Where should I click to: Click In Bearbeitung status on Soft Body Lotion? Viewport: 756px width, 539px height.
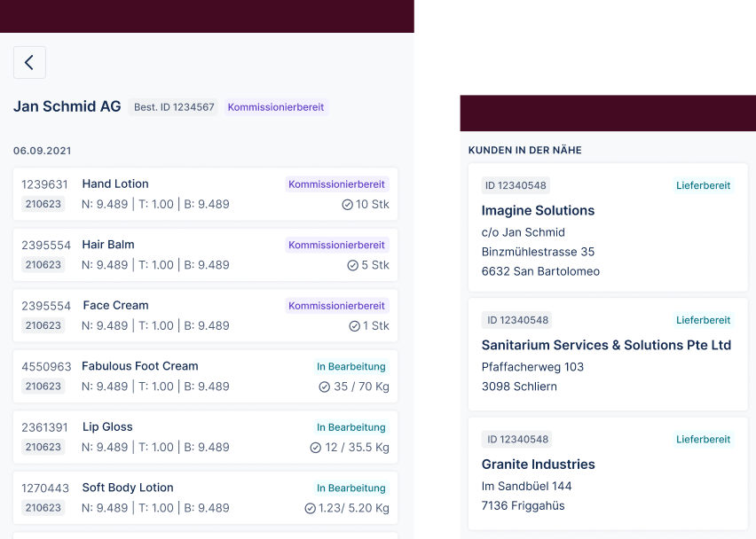pyautogui.click(x=351, y=488)
